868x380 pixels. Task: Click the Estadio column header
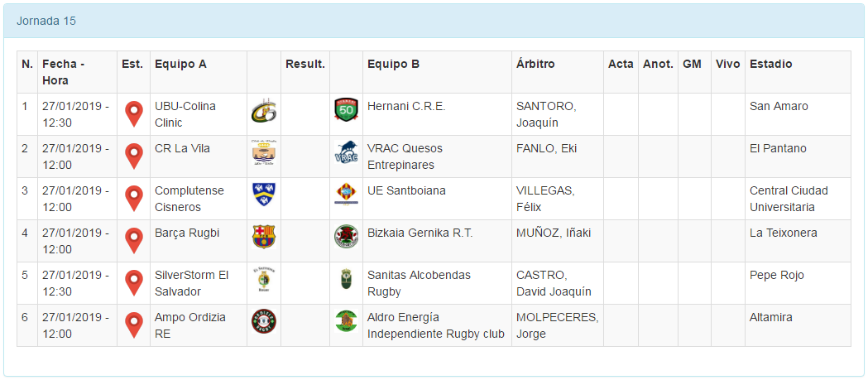tap(770, 64)
